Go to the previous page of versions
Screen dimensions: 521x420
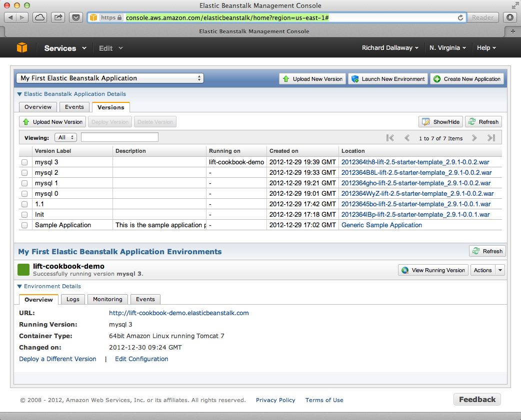pos(407,138)
